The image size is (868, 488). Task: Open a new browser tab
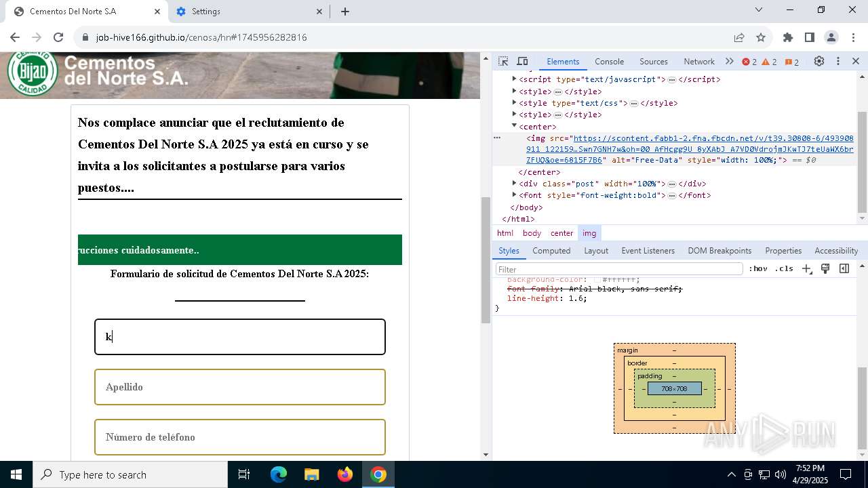click(x=345, y=12)
